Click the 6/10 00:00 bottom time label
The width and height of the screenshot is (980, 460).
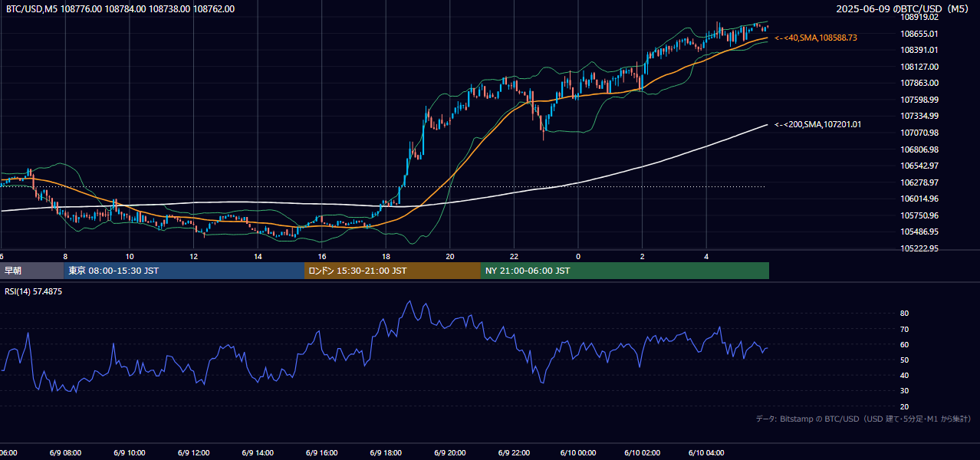(x=577, y=453)
